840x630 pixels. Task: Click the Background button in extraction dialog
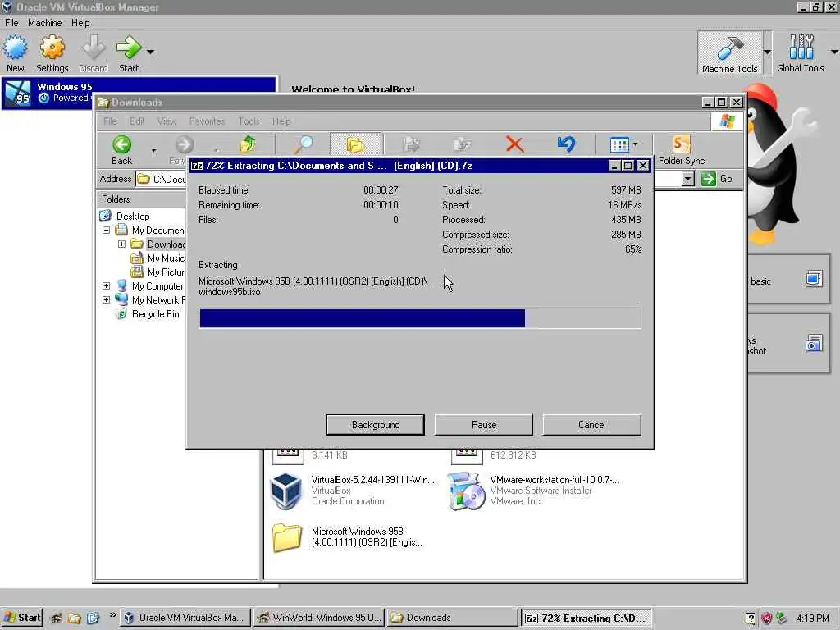376,425
